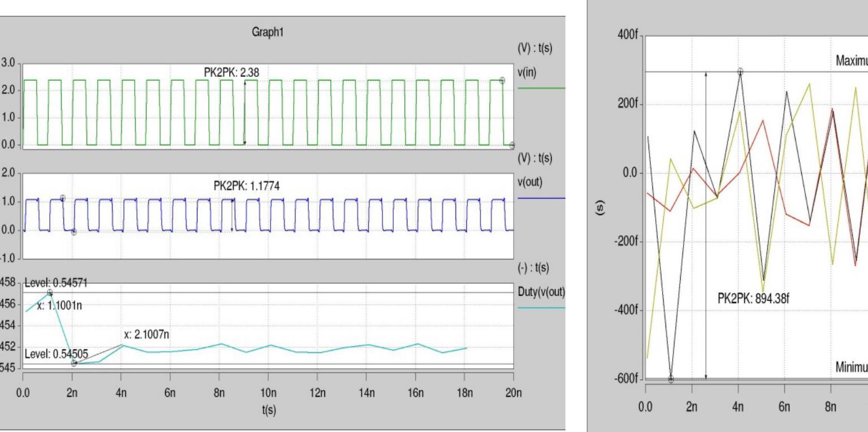
Task: Click the cyan Duty legend line
Action: [541, 308]
